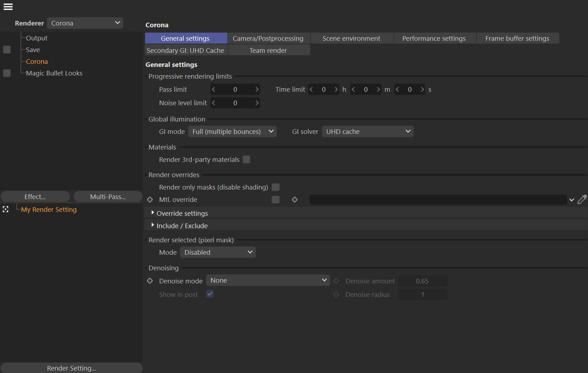The image size is (588, 373).
Task: Open the Secondary GI: UHD Cache tab
Action: click(186, 50)
